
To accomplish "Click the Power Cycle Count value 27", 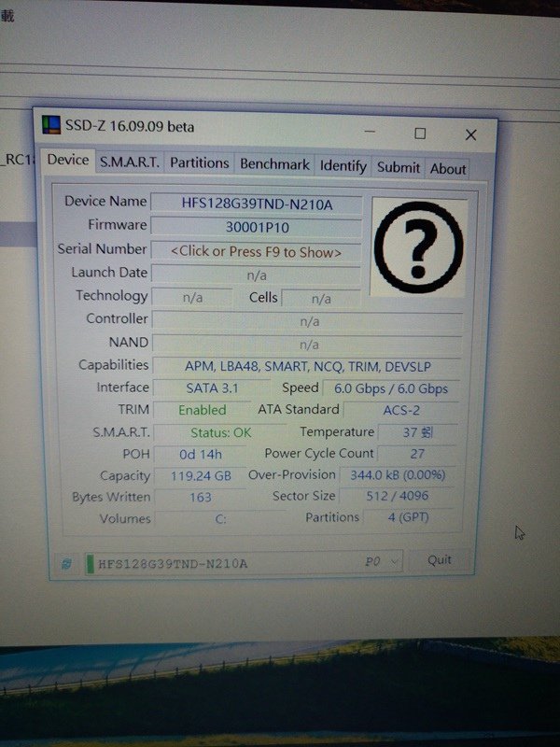I will (x=417, y=454).
